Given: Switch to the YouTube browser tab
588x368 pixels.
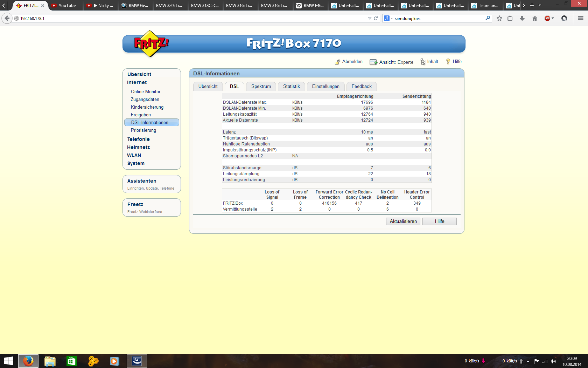Looking at the screenshot, I should tap(66, 6).
